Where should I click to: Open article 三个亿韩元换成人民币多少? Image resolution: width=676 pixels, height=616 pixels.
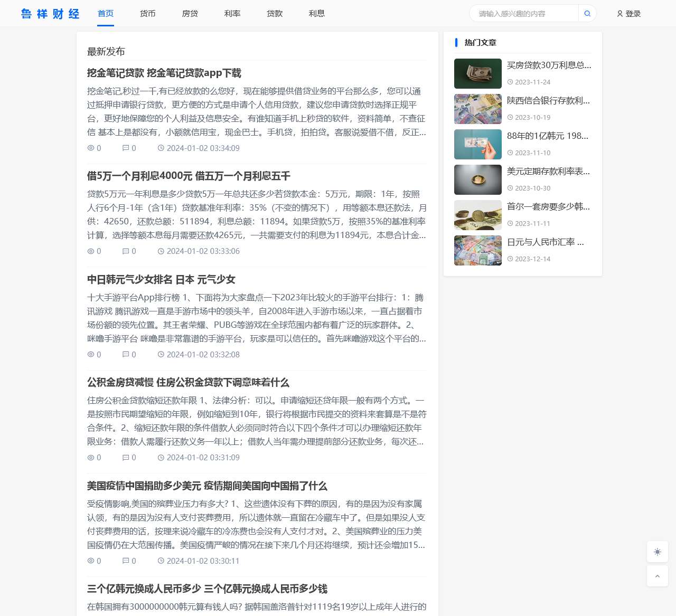click(x=207, y=589)
